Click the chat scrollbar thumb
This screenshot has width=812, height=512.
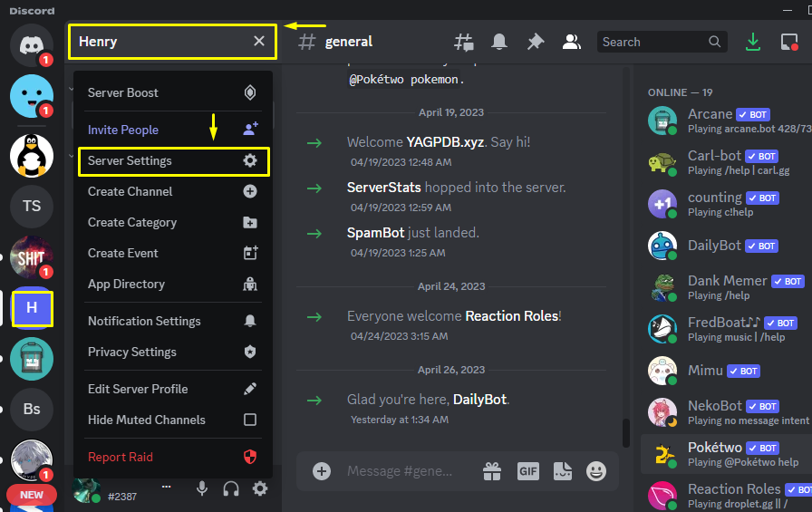(625, 433)
